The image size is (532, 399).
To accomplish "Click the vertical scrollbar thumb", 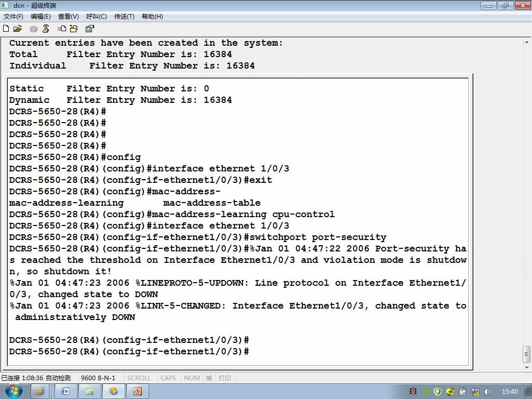I will click(527, 354).
